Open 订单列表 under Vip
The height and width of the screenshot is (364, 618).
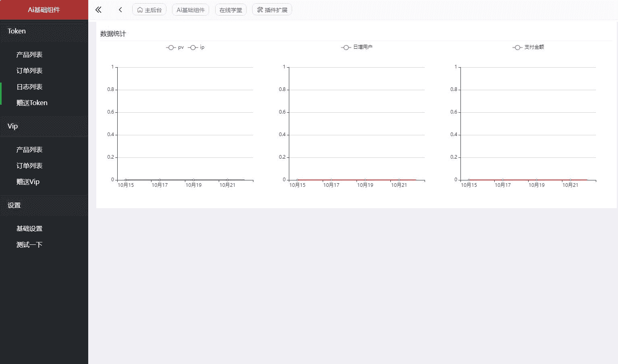[x=29, y=166]
